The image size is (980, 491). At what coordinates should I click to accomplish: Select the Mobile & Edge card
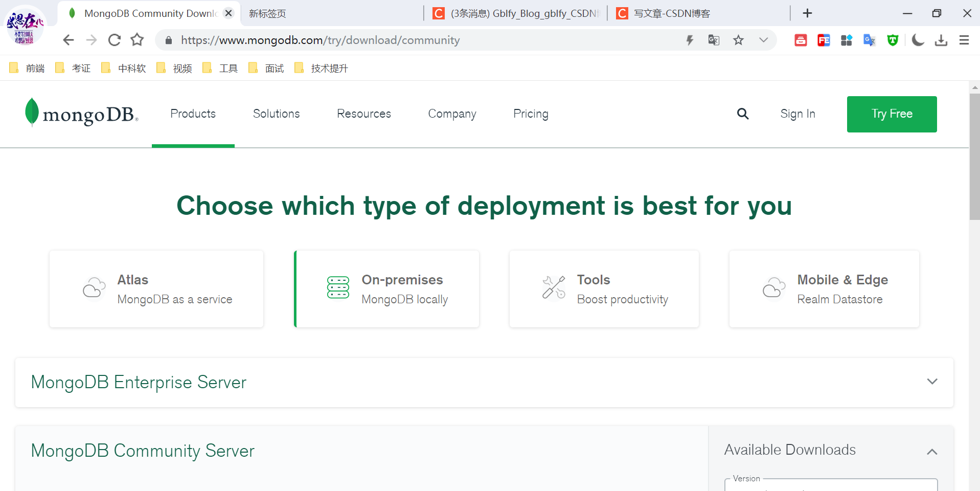(x=824, y=289)
